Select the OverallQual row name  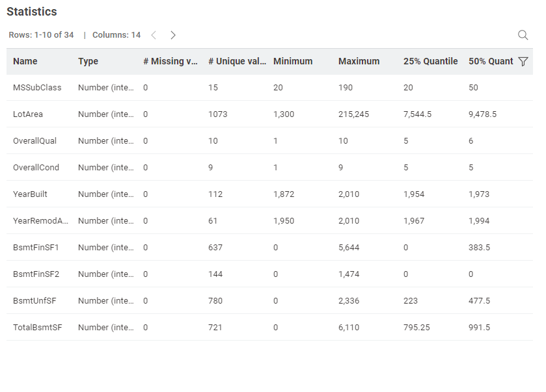click(x=35, y=141)
